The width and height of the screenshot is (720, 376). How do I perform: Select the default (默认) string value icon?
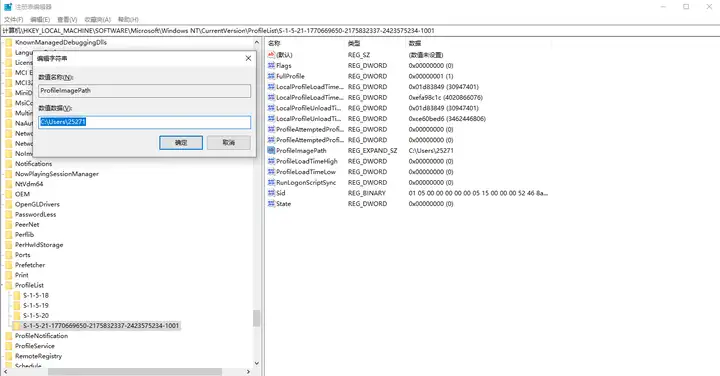pos(271,55)
